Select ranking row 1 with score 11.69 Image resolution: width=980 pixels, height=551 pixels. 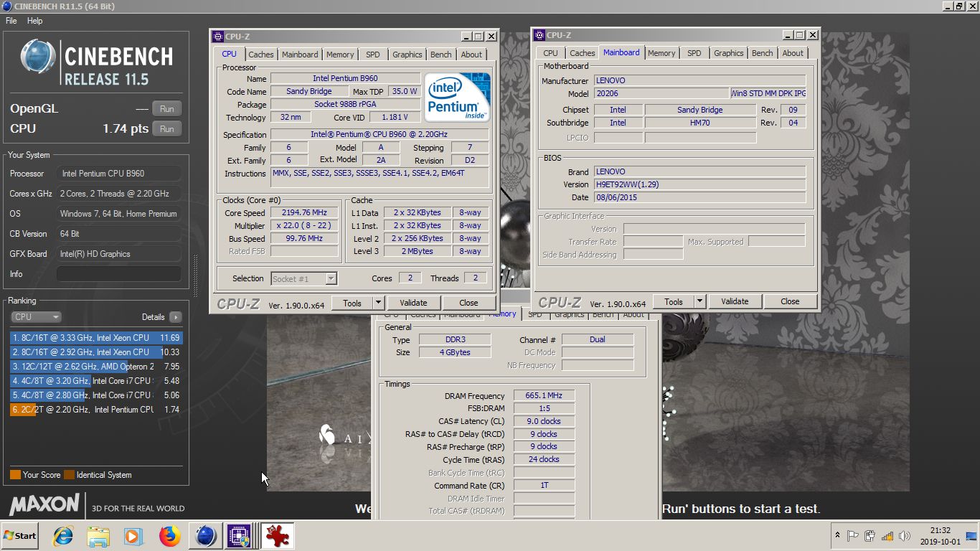tap(96, 338)
